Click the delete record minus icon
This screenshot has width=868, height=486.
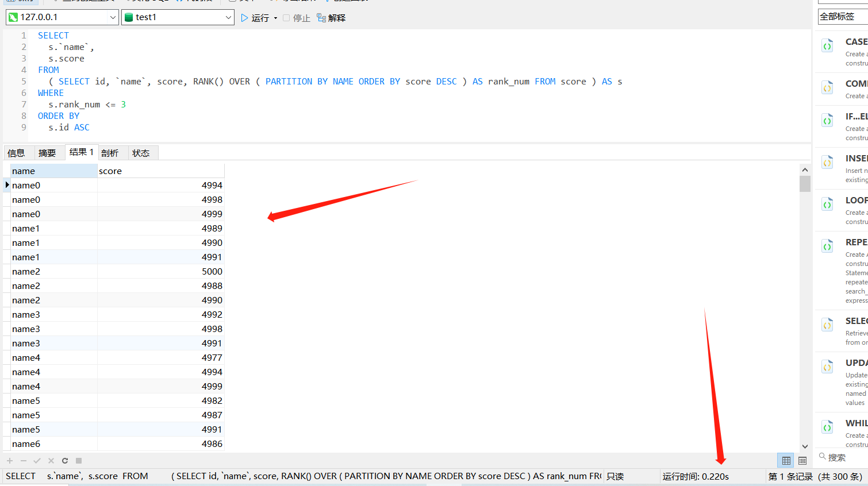[24, 461]
